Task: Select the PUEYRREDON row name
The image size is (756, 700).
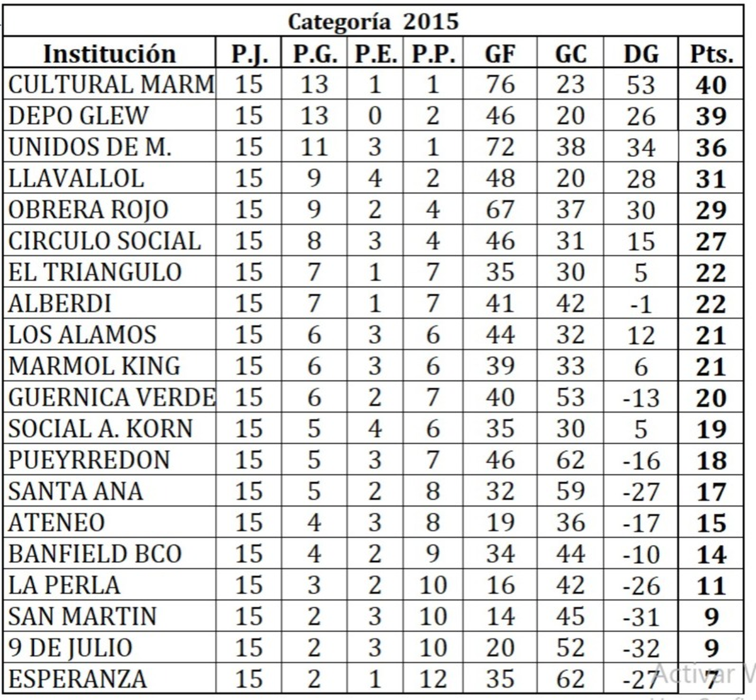Action: pos(110,460)
